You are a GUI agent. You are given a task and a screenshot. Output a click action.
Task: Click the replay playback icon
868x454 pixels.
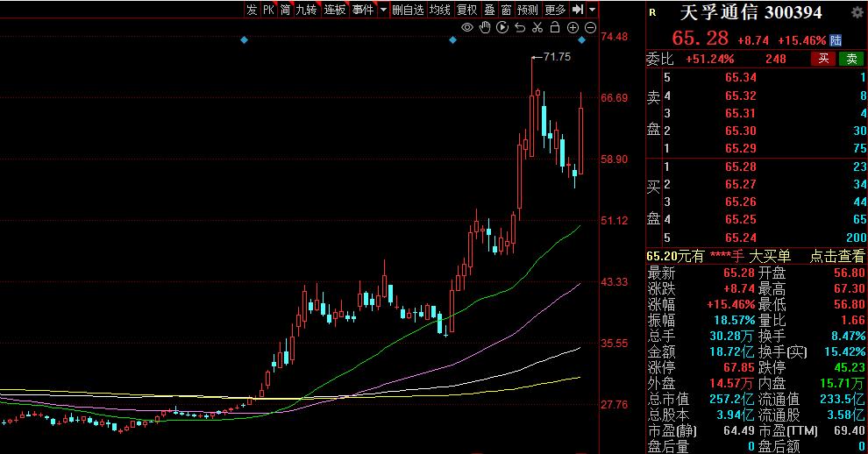click(x=502, y=28)
